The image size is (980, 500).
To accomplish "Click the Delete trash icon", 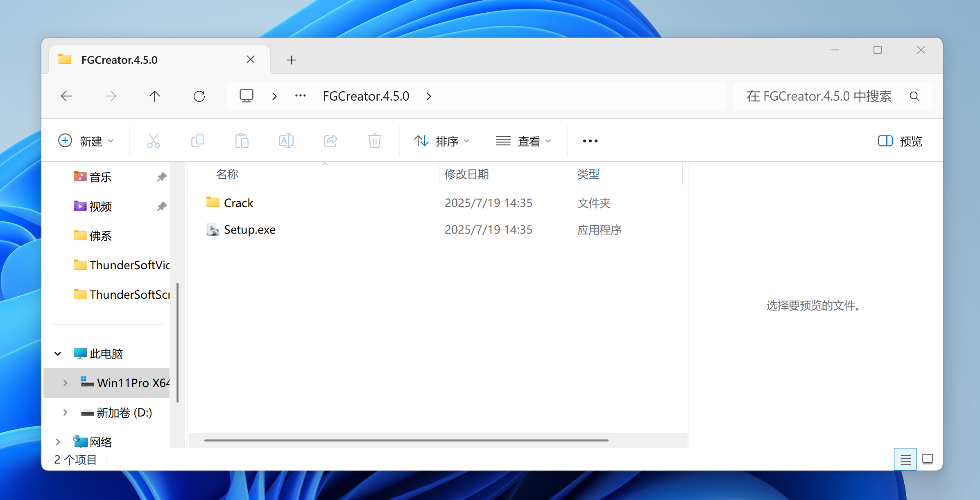I will click(x=374, y=141).
